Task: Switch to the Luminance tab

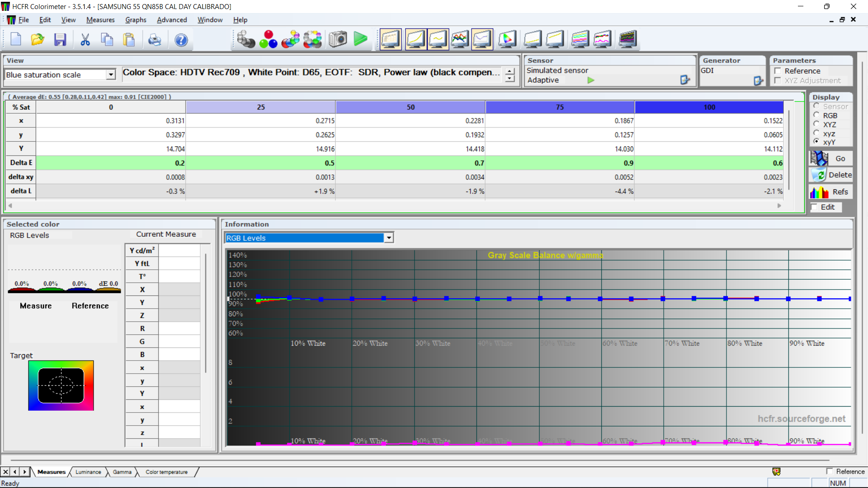Action: (88, 472)
